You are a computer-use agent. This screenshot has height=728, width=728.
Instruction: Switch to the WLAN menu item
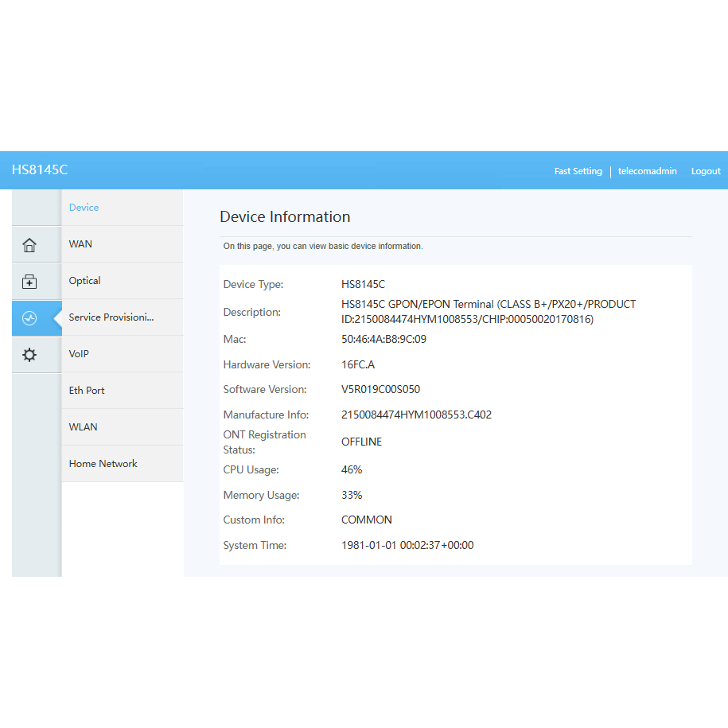point(83,427)
